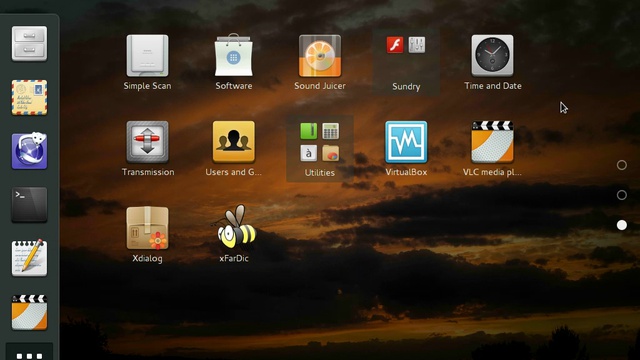Click the "VirtualBox" label
Image resolution: width=640 pixels, height=360 pixels.
click(x=406, y=172)
